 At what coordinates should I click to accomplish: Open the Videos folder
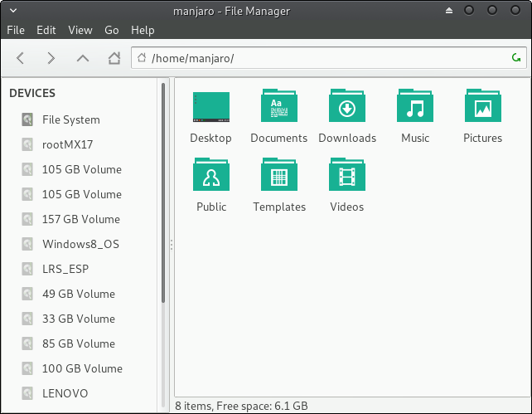pos(346,177)
